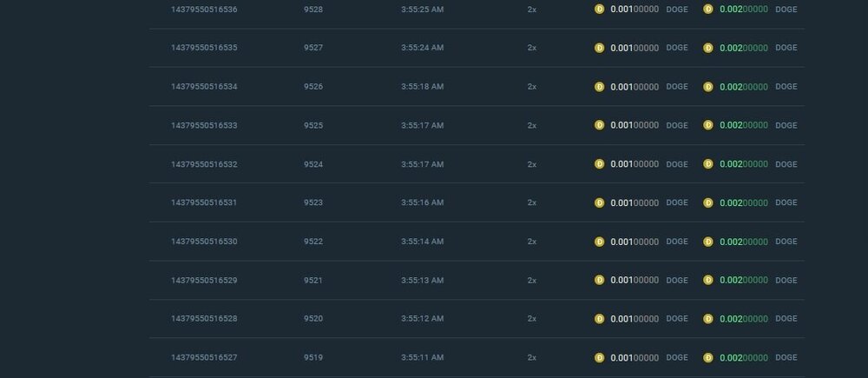
Task: Click the 3:55:24 AM timestamp
Action: [423, 48]
